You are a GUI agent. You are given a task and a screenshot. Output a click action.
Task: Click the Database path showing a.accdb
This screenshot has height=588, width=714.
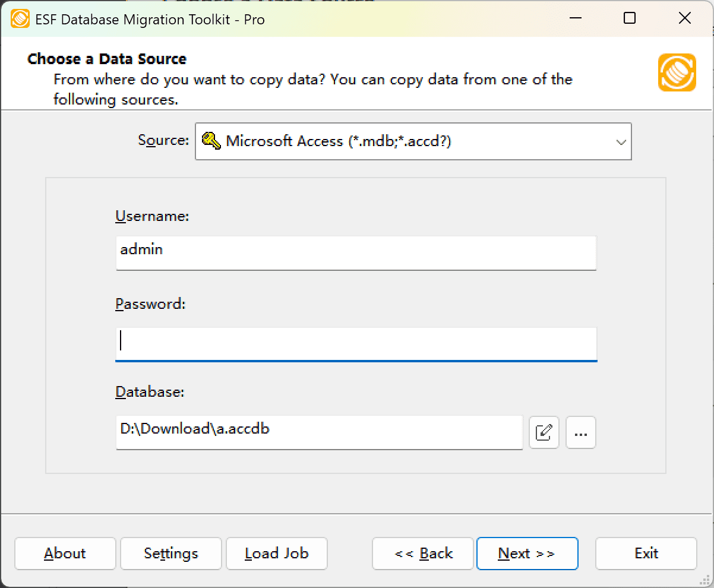319,432
